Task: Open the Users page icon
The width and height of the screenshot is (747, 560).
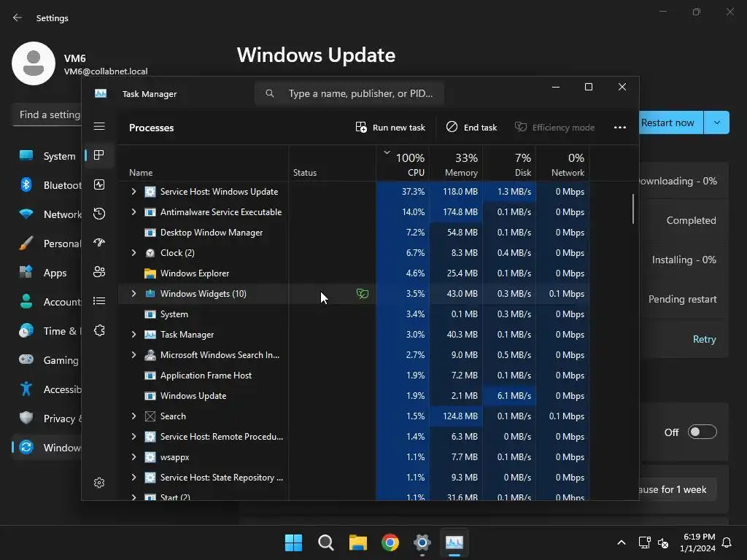Action: 99,272
